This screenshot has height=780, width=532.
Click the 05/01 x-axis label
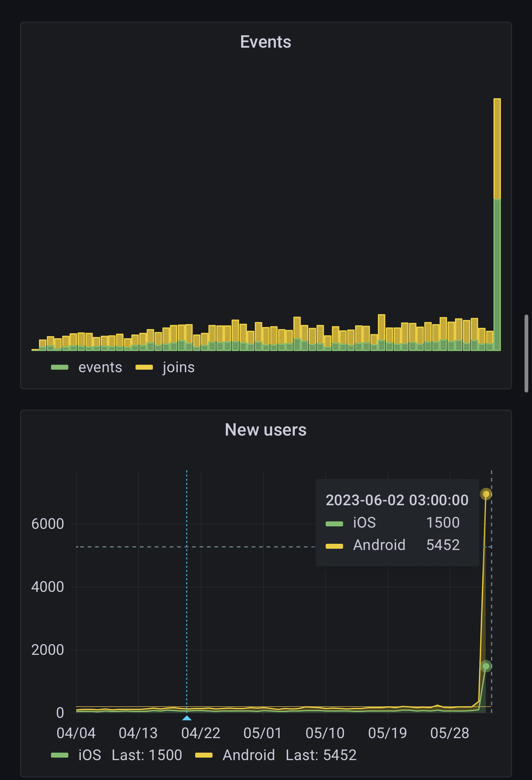point(263,733)
